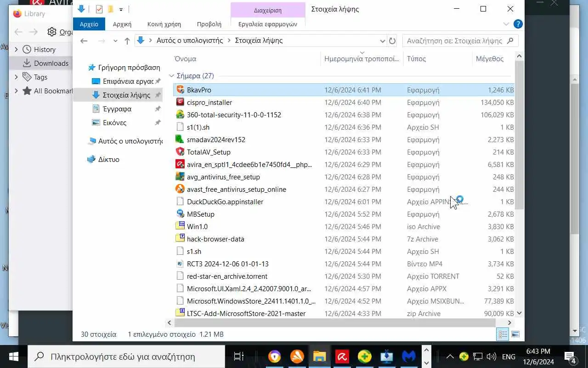
Task: Switch to large thumbnails view button
Action: click(x=515, y=334)
